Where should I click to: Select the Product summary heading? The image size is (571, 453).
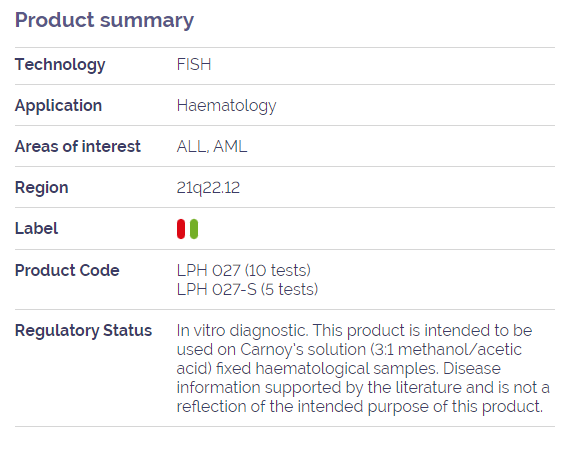(104, 20)
